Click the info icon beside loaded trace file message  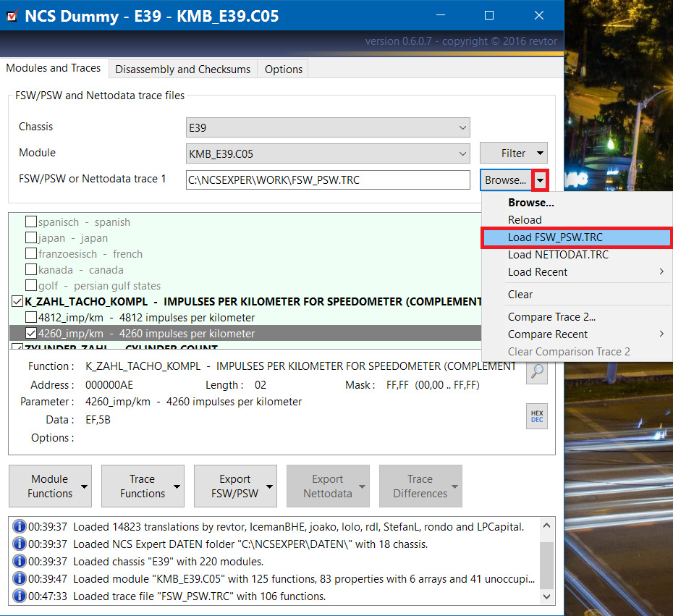coord(20,596)
